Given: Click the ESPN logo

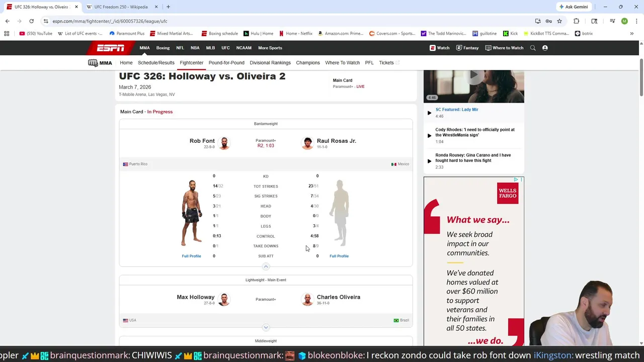Looking at the screenshot, I should pos(111,48).
